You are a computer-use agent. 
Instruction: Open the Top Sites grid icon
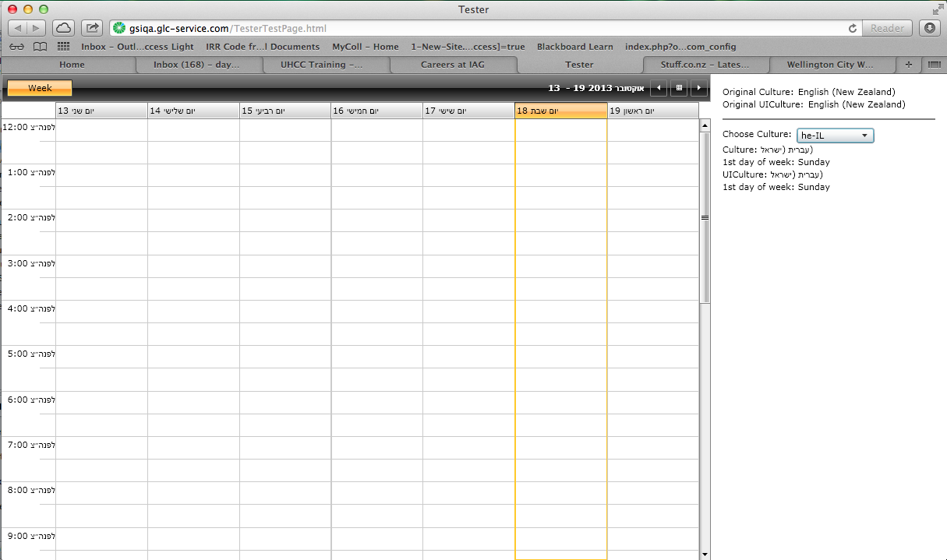click(x=63, y=47)
